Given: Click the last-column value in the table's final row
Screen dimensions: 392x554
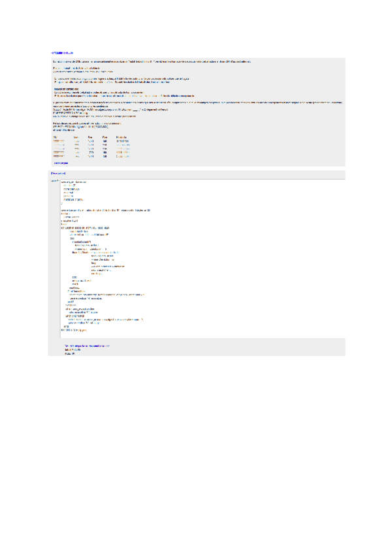Looking at the screenshot, I should (x=123, y=156).
